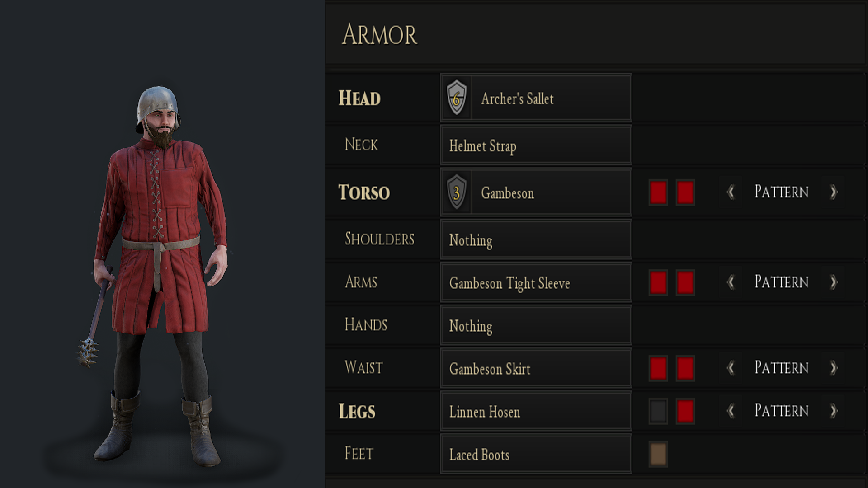Screen dimensions: 868x488
Task: Change the Laced Boots feet item
Action: (x=536, y=454)
